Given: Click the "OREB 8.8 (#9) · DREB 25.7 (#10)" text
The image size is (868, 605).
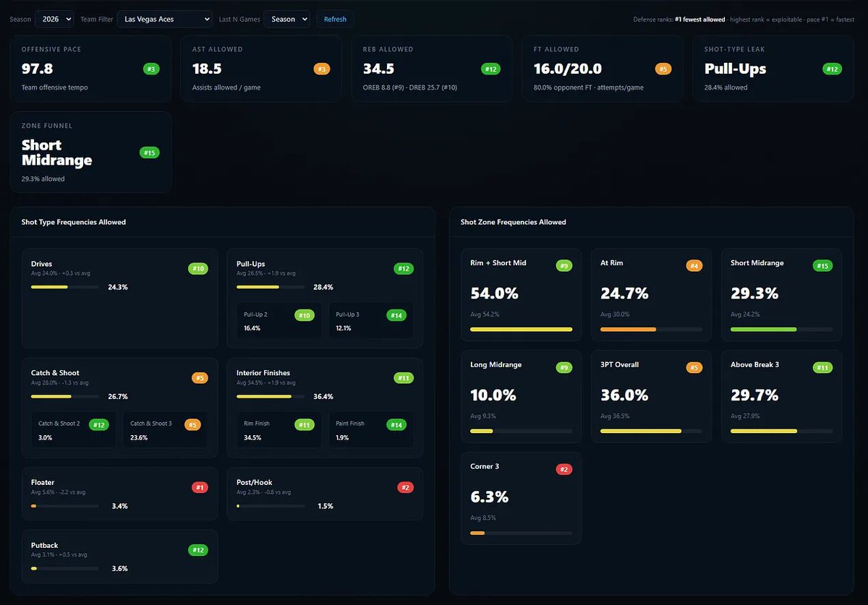Looking at the screenshot, I should point(409,87).
